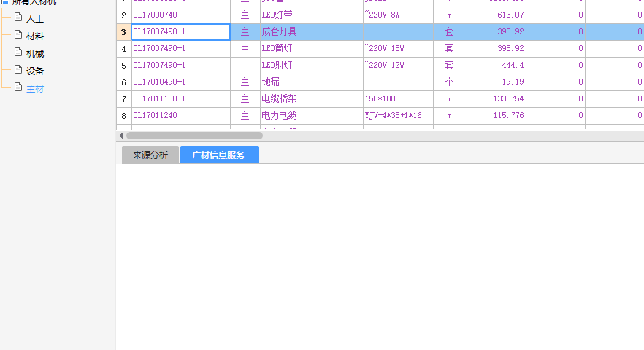Viewport: 644px width, 350px height.
Task: Click the ~220V 12W specification cell
Action: point(398,66)
